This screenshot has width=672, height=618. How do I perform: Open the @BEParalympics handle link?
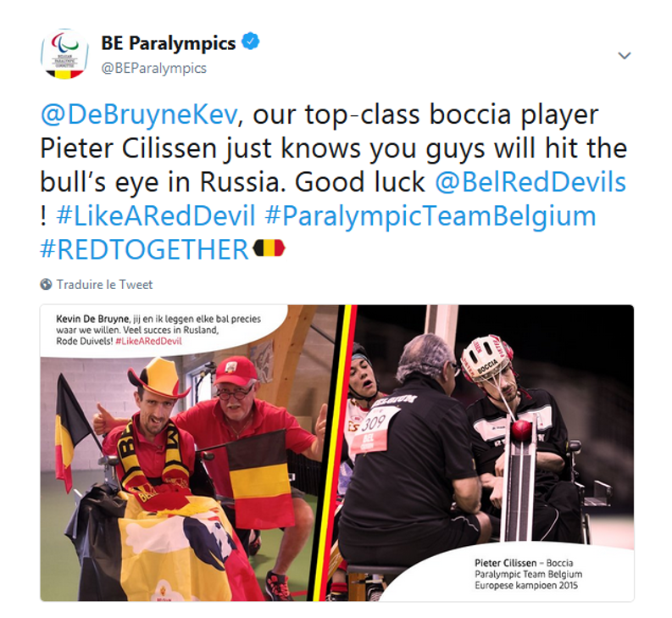click(154, 68)
